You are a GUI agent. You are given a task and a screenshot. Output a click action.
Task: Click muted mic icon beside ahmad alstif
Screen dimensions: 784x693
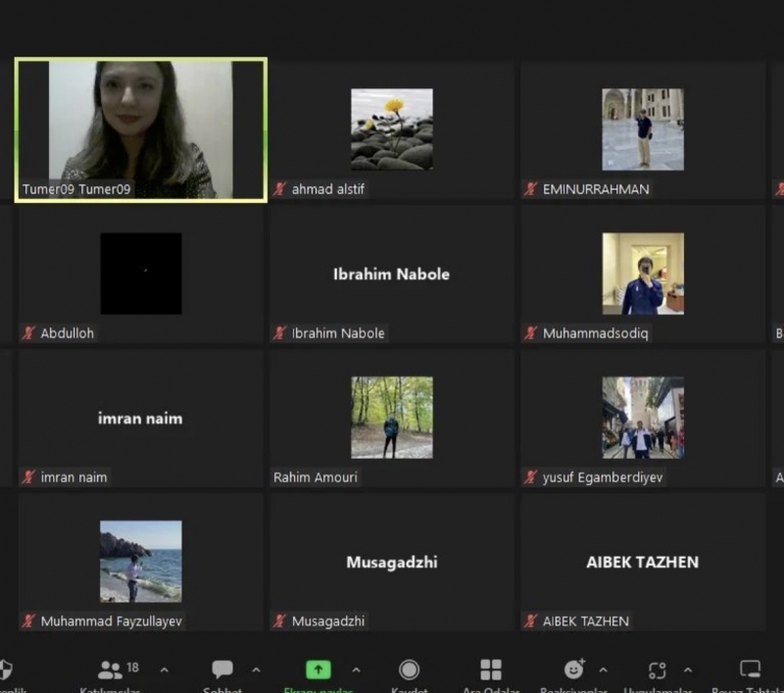[x=280, y=189]
